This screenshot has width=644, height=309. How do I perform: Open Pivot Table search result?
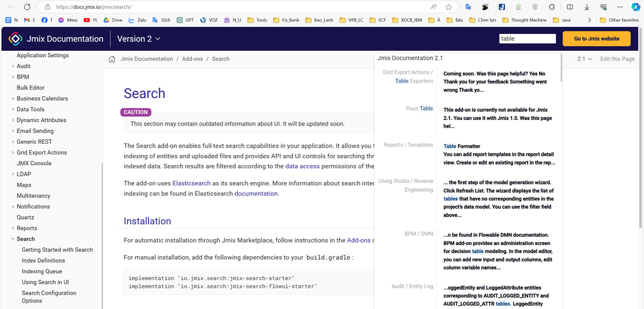(419, 108)
